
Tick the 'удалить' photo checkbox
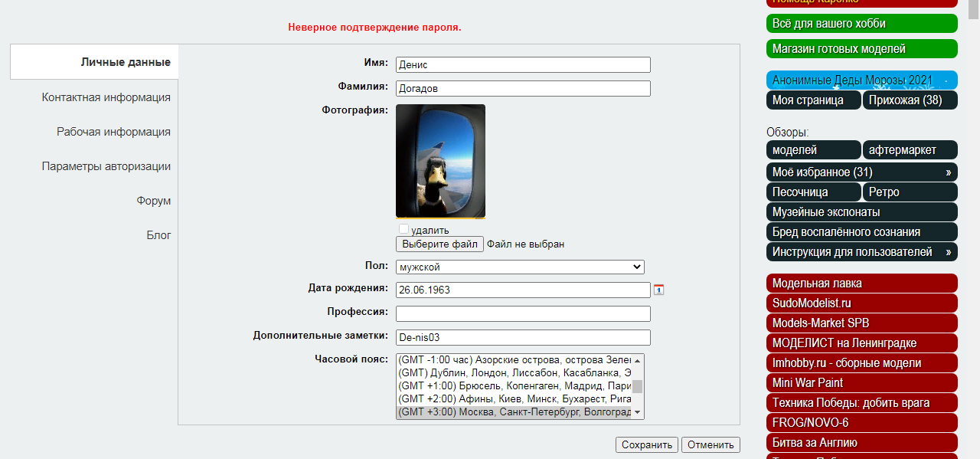click(x=403, y=229)
